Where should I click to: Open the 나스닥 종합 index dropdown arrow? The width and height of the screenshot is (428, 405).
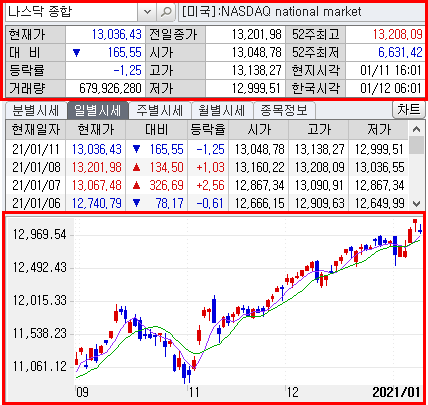pos(147,12)
